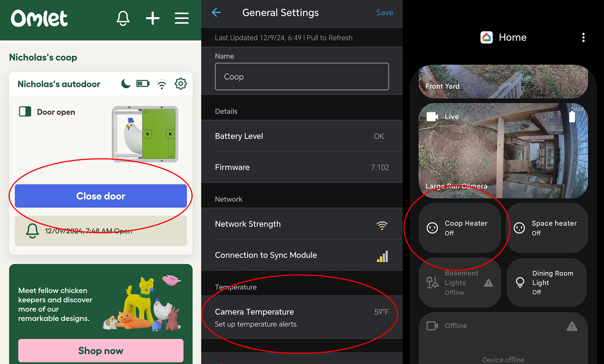Select the Name input field for Coop
This screenshot has width=604, height=364.
click(302, 76)
